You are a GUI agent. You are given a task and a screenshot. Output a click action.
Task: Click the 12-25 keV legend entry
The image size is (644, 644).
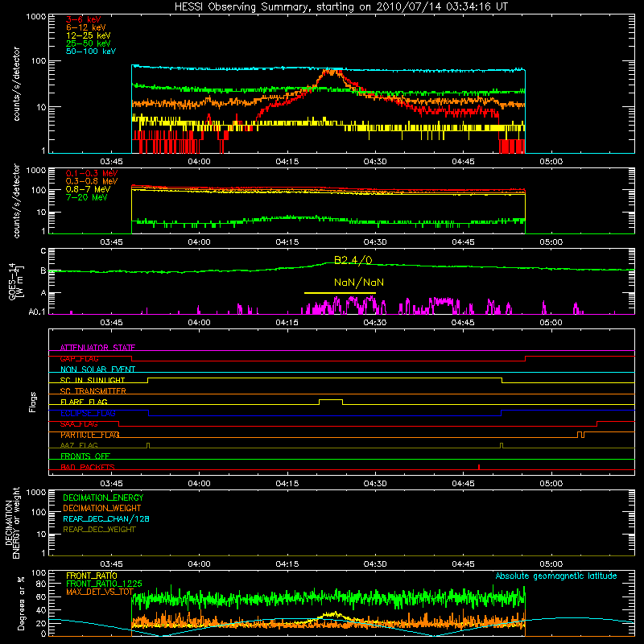[x=89, y=35]
